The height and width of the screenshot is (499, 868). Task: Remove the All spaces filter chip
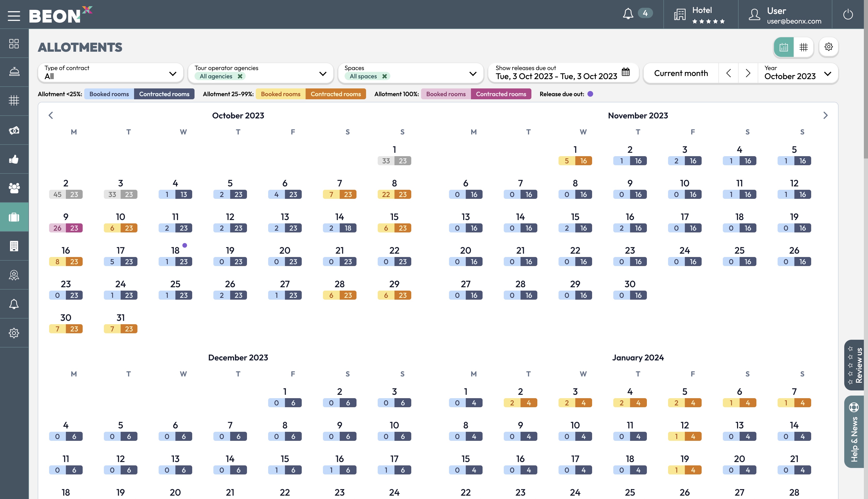click(384, 76)
